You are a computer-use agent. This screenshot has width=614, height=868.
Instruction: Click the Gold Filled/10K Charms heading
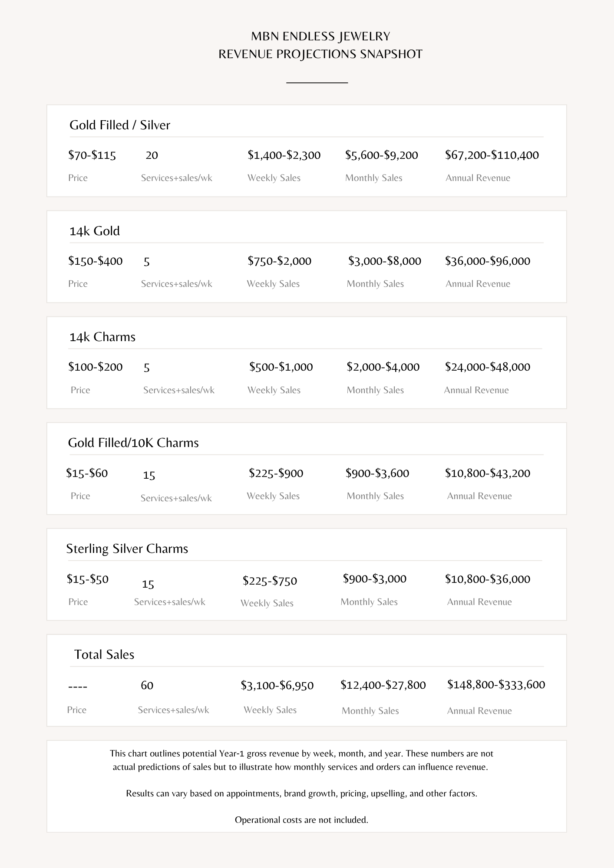tap(133, 443)
